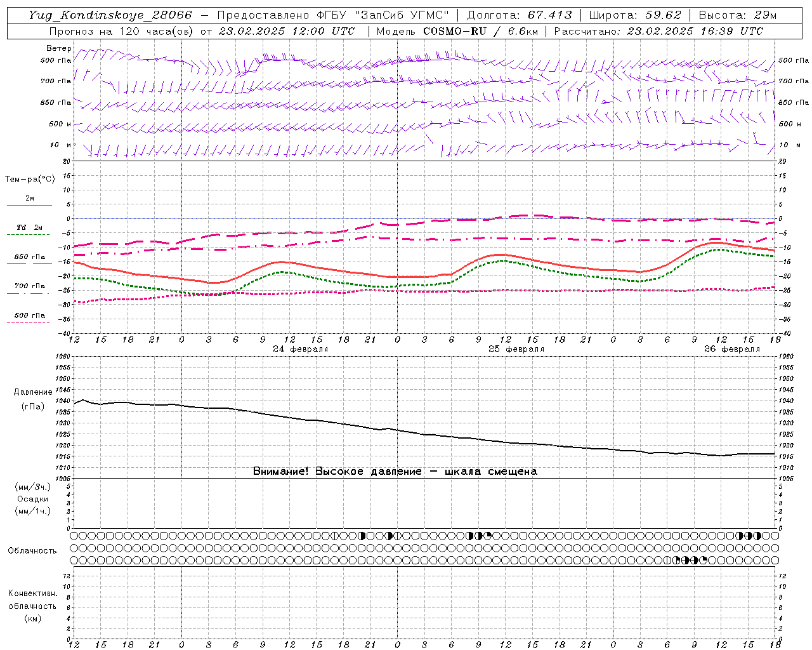The width and height of the screenshot is (812, 650).
Task: Click the (мм/3ч.) precipitation unit label
Action: click(x=33, y=487)
